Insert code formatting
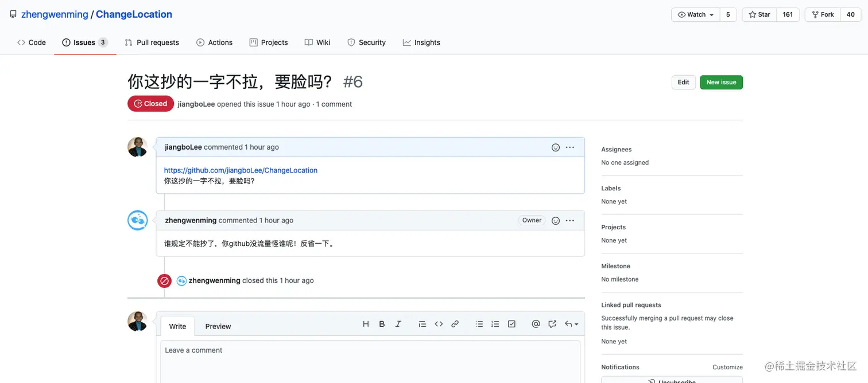 (x=439, y=324)
